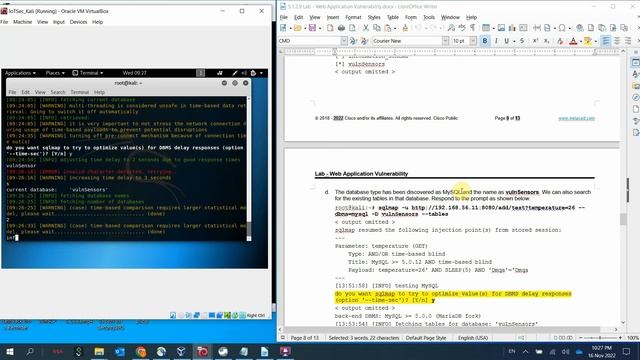Open Places menu in Kali top bar
The height and width of the screenshot is (360, 640).
pyautogui.click(x=55, y=73)
